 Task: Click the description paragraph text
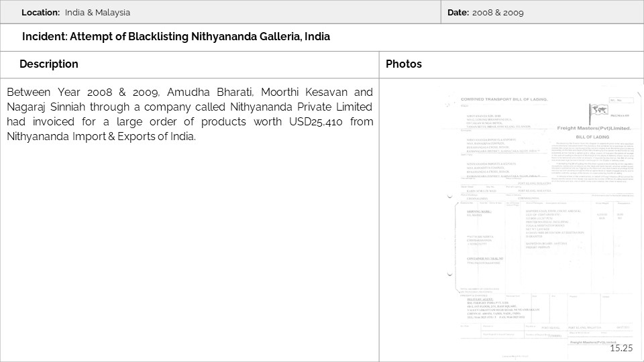tap(190, 114)
